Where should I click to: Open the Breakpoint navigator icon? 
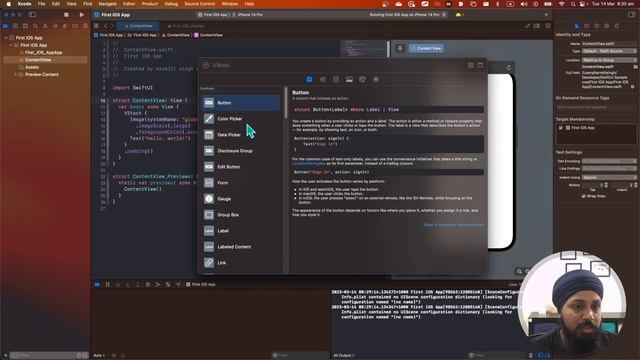(75, 26)
